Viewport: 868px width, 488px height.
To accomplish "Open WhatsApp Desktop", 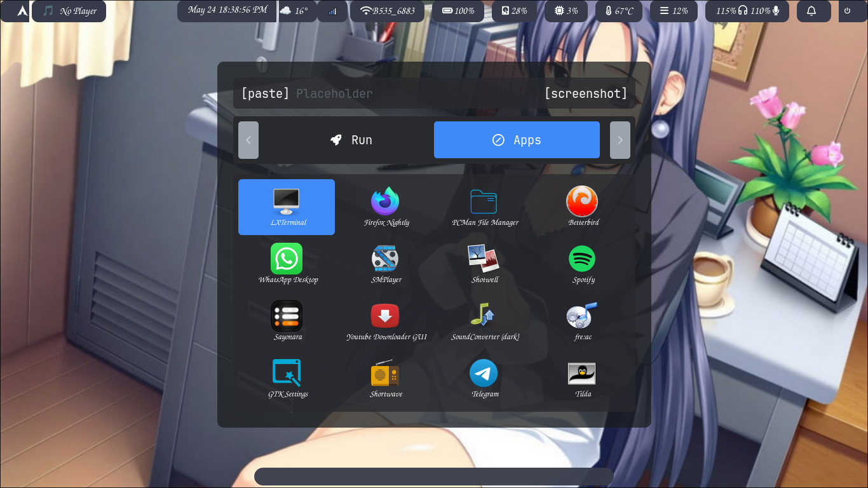I will (x=287, y=264).
